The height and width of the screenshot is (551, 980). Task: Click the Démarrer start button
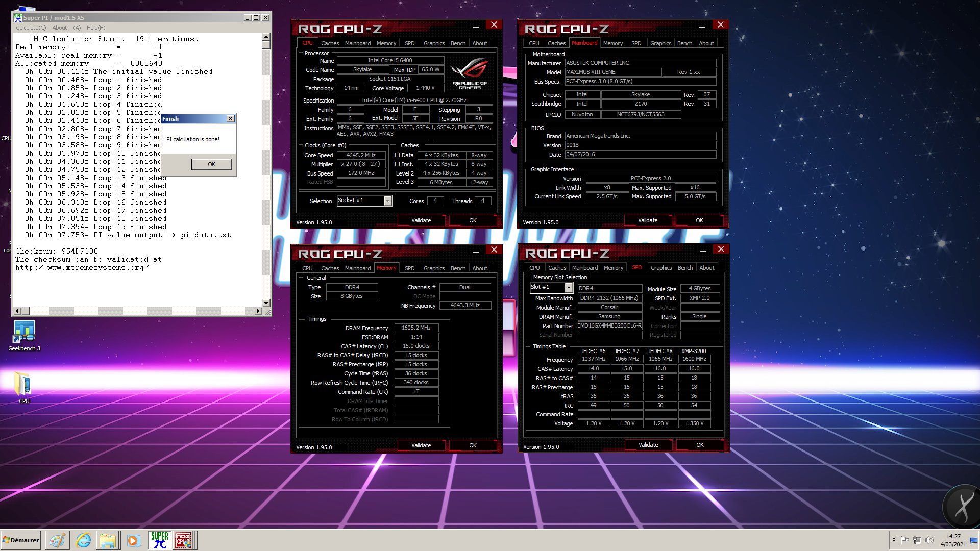(x=21, y=540)
